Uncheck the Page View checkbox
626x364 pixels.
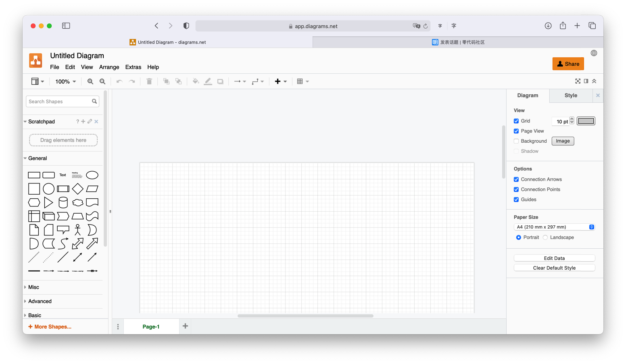(x=516, y=131)
